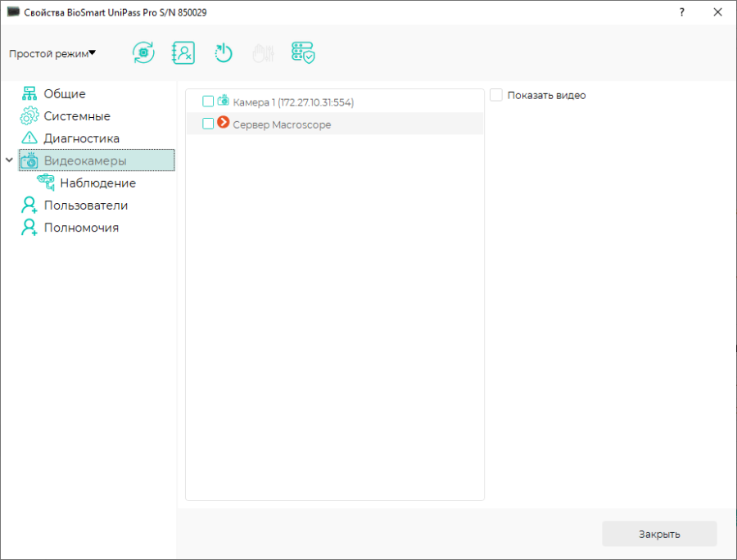Image resolution: width=737 pixels, height=560 pixels.
Task: Collapse the Видеокамеры tree node
Action: coord(9,160)
